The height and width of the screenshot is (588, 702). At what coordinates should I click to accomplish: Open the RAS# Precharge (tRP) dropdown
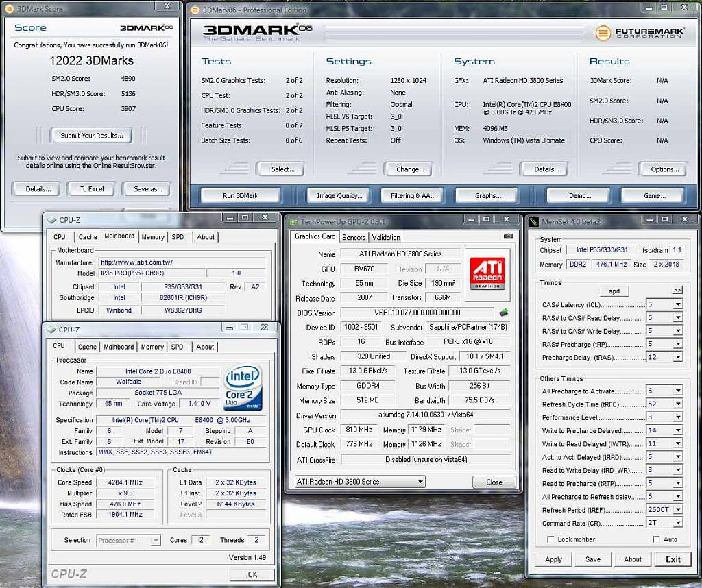[x=678, y=344]
